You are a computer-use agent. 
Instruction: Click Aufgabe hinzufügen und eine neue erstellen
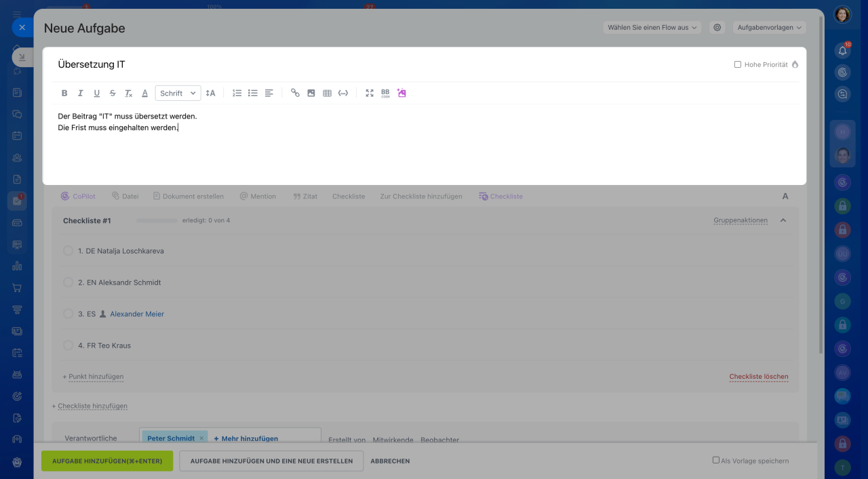coord(271,461)
